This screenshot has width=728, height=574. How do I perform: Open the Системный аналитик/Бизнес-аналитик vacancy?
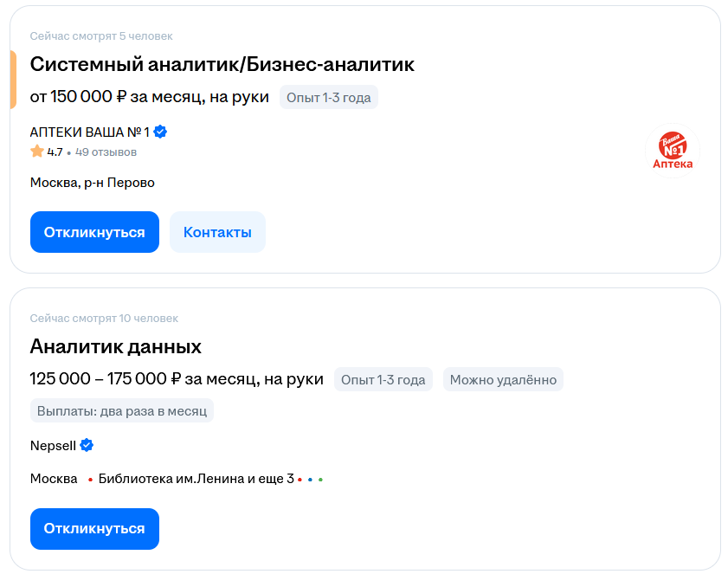[222, 64]
